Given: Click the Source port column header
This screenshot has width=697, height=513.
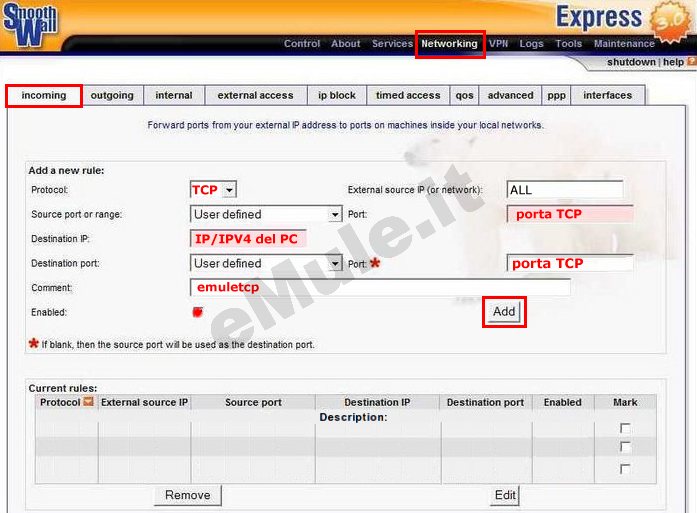Looking at the screenshot, I should point(253,402).
